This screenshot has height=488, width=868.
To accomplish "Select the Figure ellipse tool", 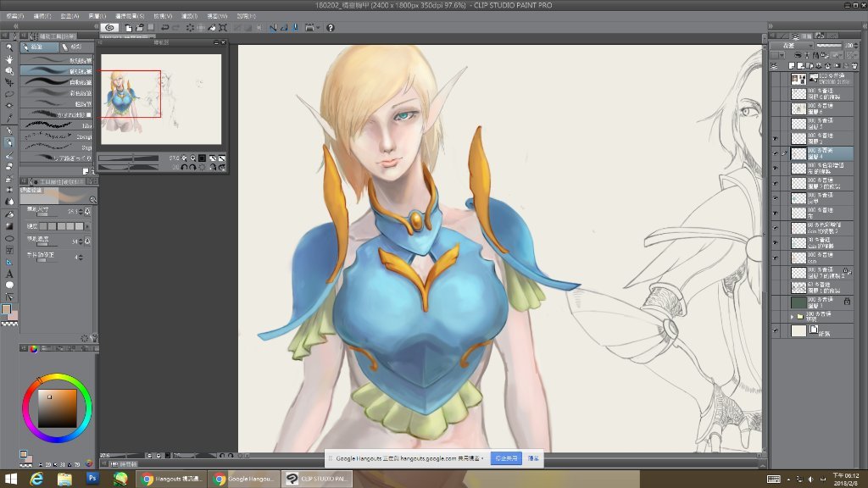I will (8, 238).
